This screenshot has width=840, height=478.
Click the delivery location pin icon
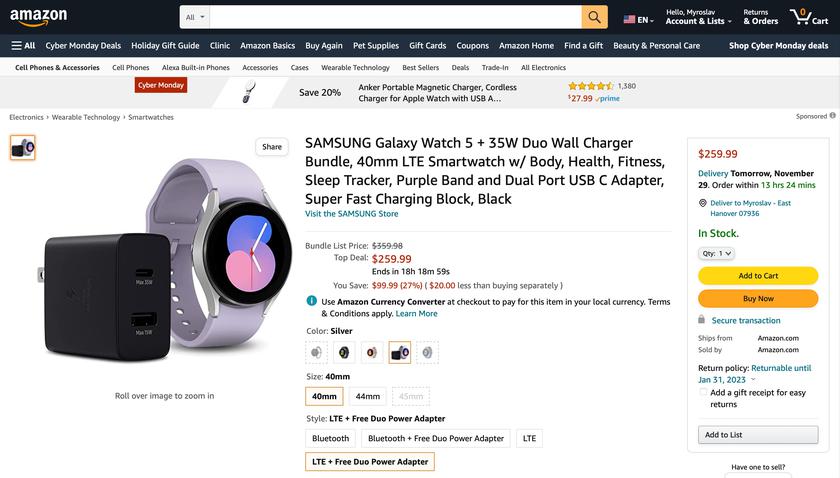coord(703,203)
